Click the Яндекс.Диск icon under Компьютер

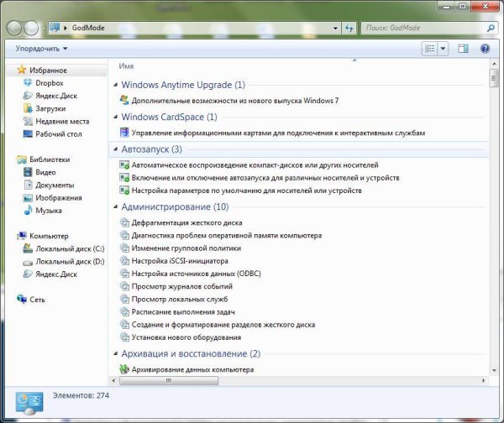28,274
